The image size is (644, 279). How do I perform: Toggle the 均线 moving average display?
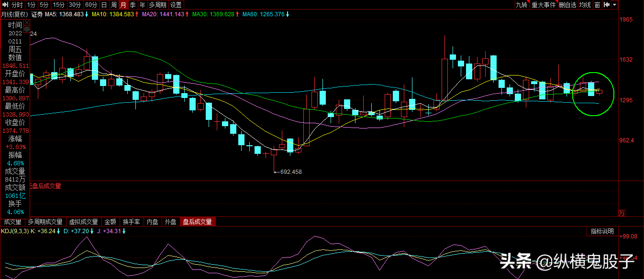click(585, 5)
